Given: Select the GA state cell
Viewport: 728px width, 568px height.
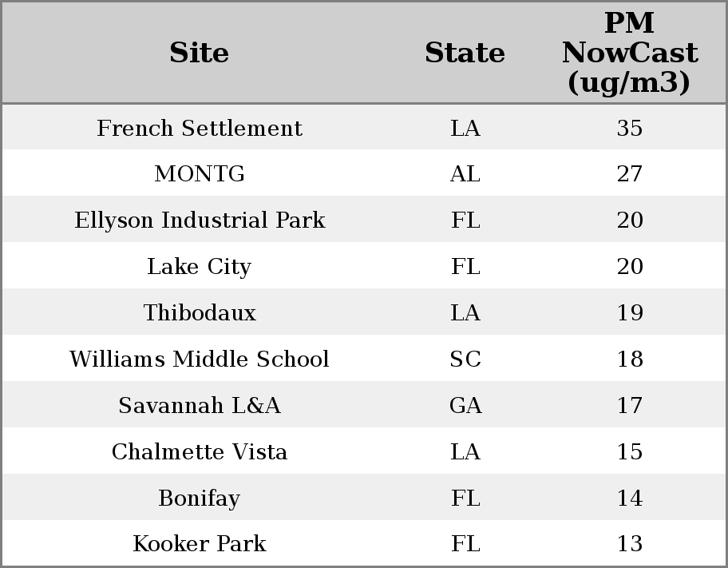Looking at the screenshot, I should tap(465, 406).
